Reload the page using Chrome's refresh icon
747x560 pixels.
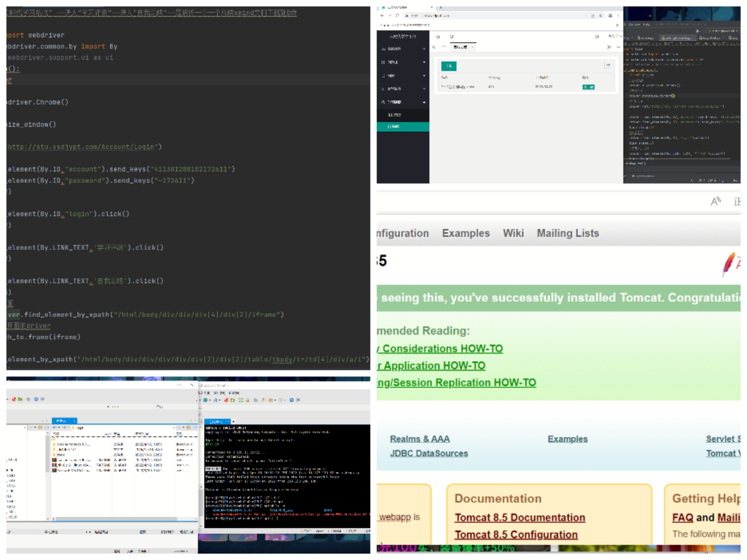[397, 16]
